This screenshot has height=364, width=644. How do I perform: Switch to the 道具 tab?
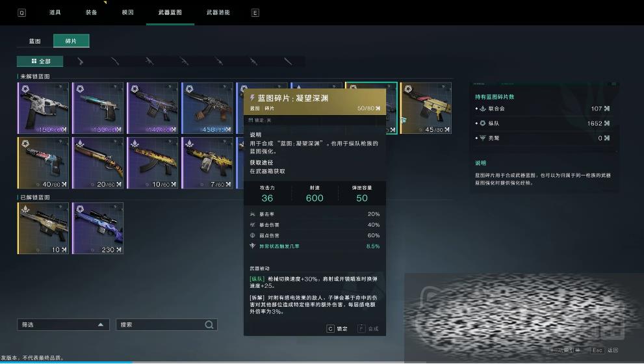point(55,13)
